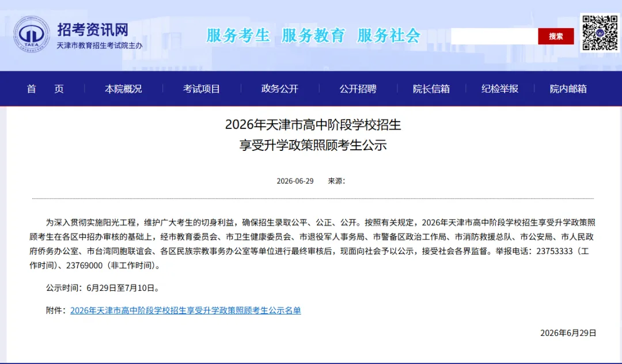Click the 服务考生 slogan text
Screen dimensions: 622x364
click(238, 36)
